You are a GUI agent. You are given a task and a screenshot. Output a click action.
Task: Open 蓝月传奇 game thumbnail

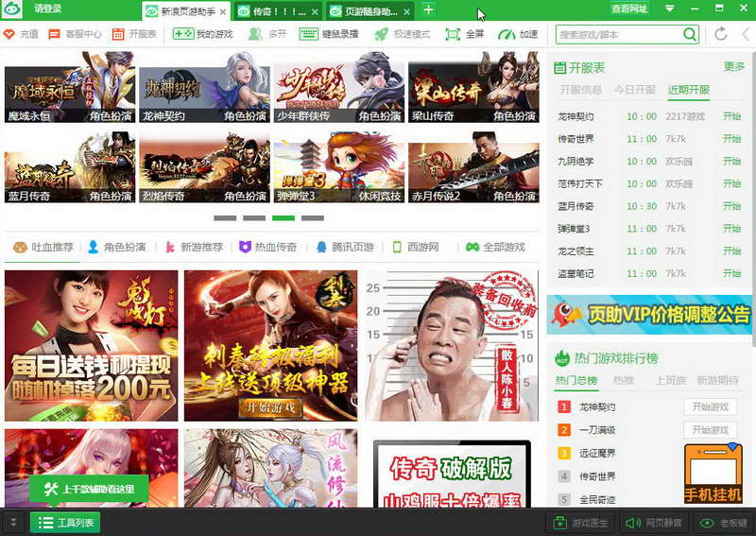(70, 167)
